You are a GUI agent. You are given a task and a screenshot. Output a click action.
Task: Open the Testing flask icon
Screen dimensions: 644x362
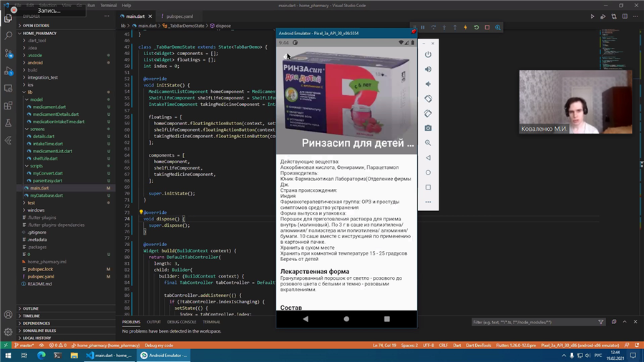click(x=8, y=123)
